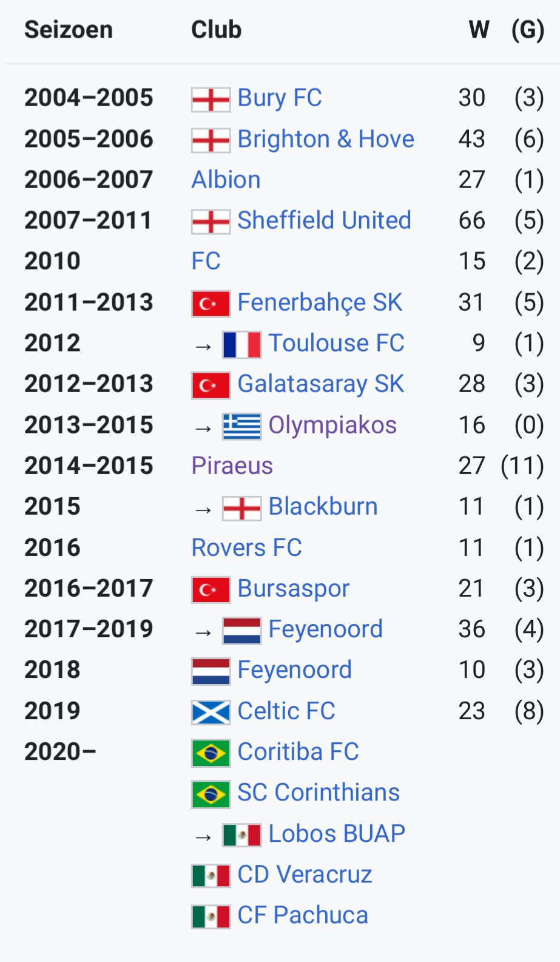Open the Galatasaray SK club page

(320, 384)
